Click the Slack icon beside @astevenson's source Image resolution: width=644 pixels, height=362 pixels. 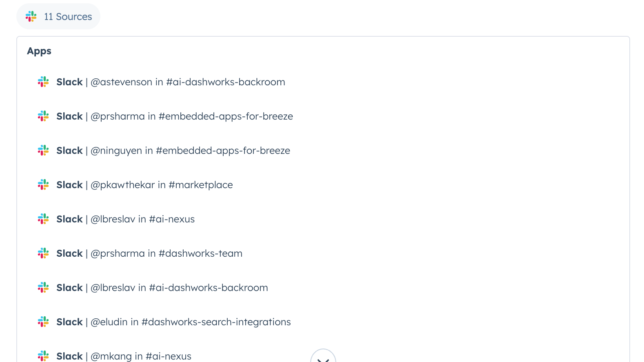click(43, 82)
